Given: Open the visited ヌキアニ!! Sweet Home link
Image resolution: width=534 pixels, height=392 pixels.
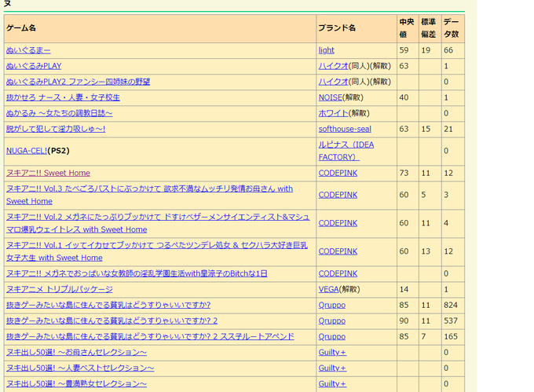Looking at the screenshot, I should coord(48,173).
